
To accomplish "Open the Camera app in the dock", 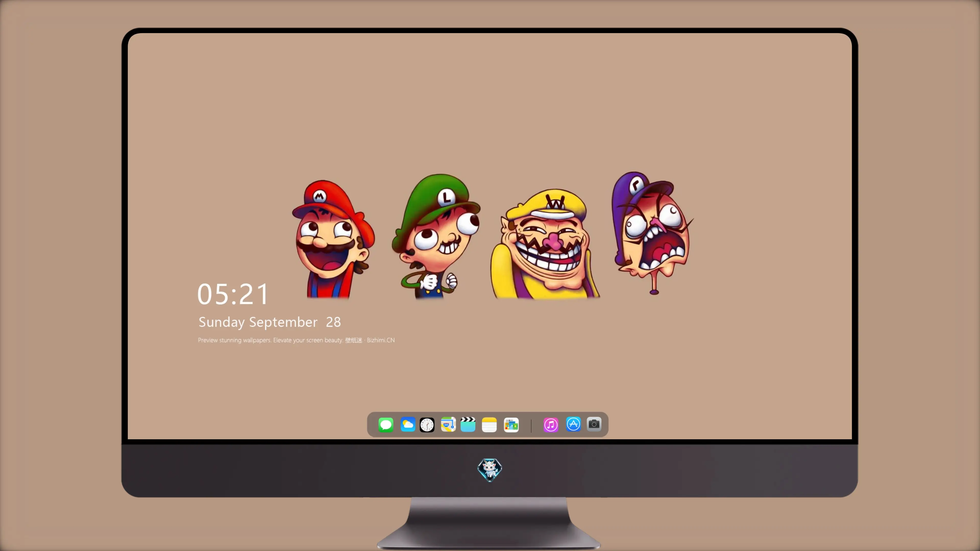I will (x=594, y=424).
